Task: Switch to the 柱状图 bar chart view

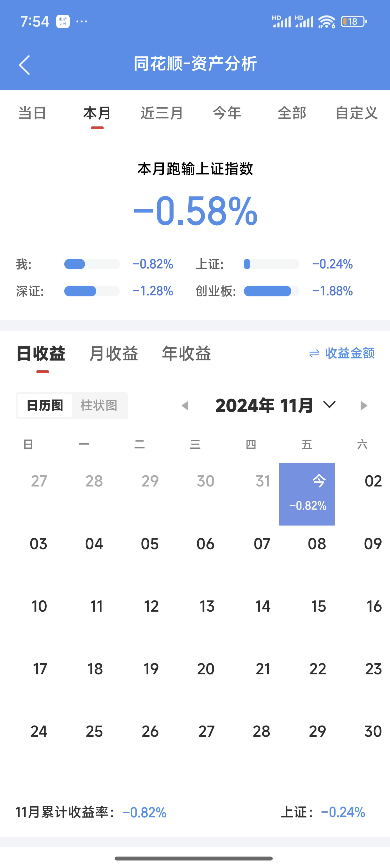Action: [99, 406]
